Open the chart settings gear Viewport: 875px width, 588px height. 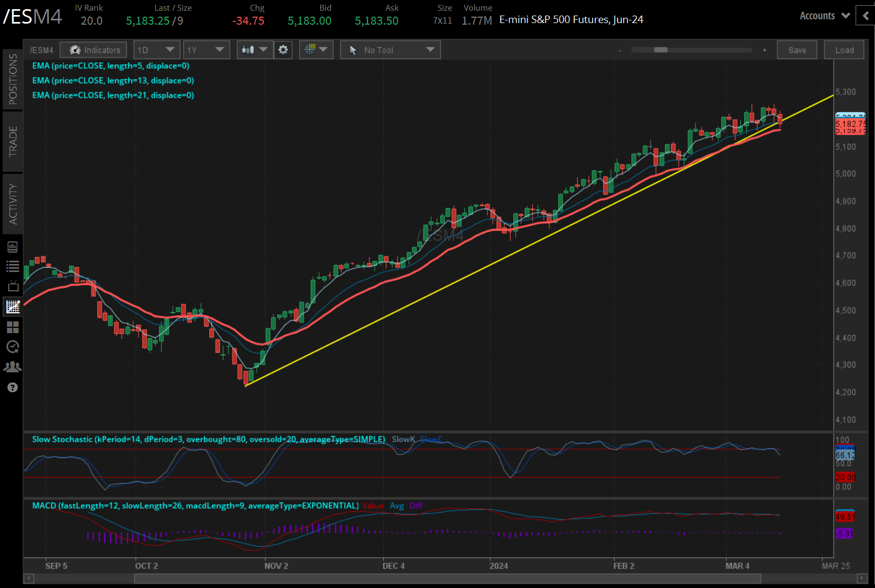(283, 49)
